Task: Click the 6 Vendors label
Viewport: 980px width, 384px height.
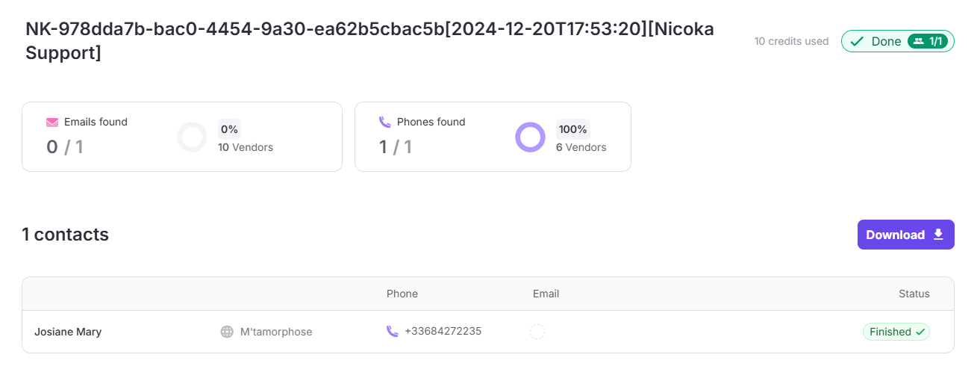Action: [581, 147]
